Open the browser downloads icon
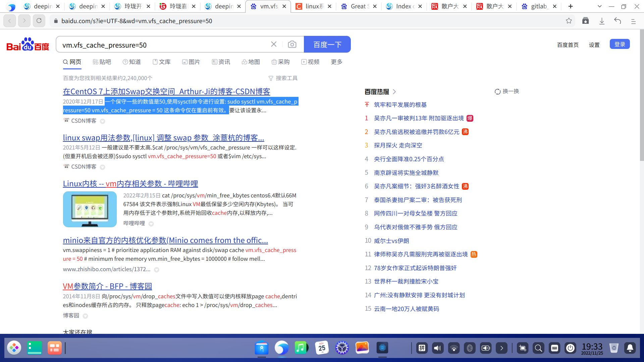 click(602, 21)
